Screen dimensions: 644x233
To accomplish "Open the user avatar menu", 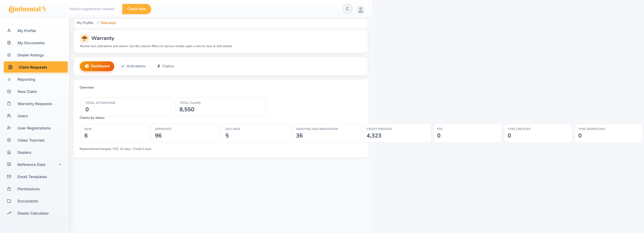I will pyautogui.click(x=361, y=9).
